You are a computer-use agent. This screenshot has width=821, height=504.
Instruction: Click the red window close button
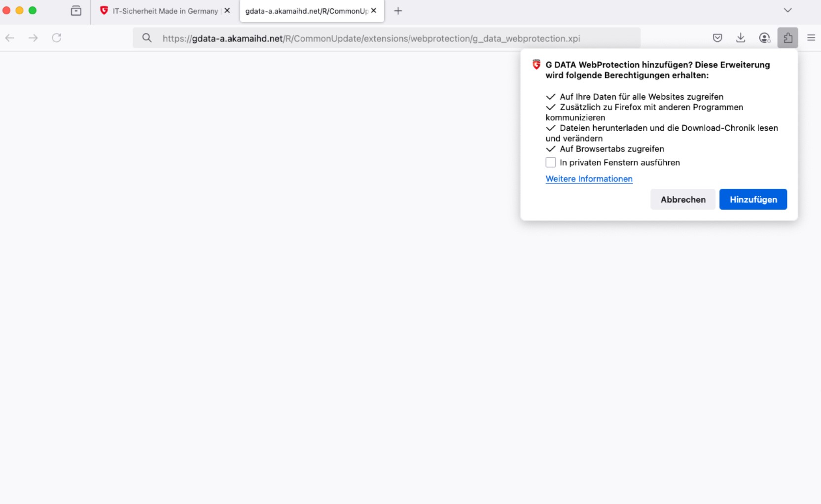click(x=6, y=10)
